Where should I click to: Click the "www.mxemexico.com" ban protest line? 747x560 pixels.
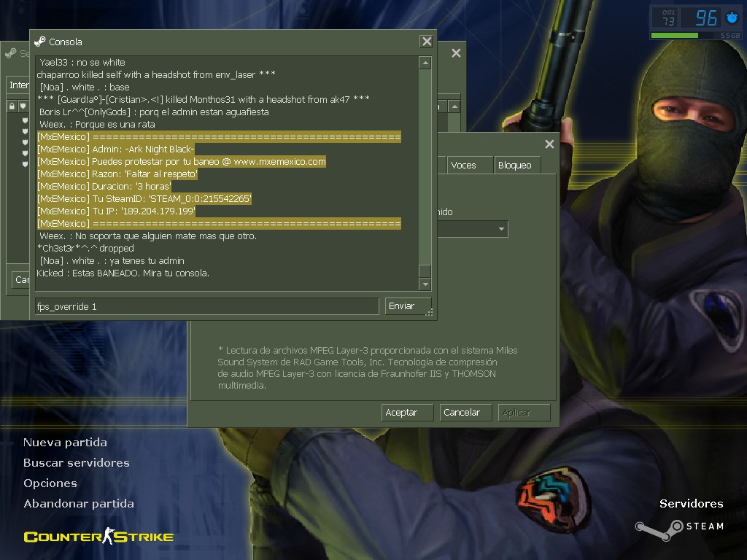pyautogui.click(x=182, y=161)
